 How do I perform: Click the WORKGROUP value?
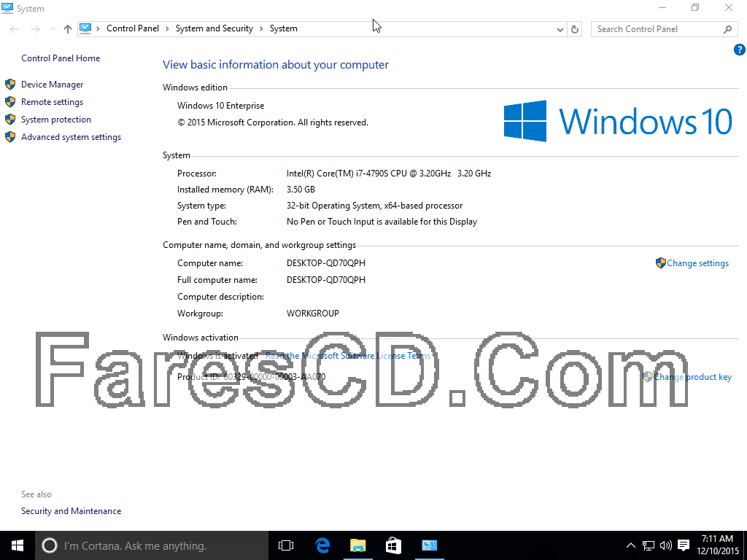[x=312, y=314]
